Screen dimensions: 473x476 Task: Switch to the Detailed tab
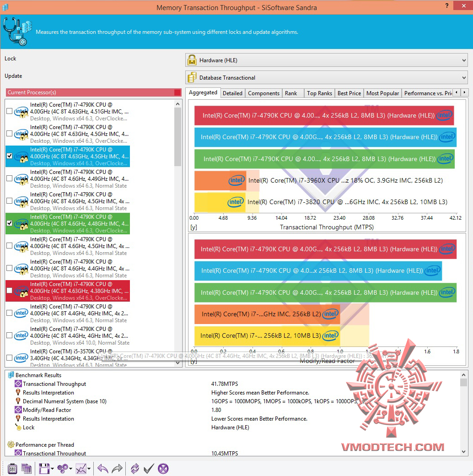(x=232, y=93)
